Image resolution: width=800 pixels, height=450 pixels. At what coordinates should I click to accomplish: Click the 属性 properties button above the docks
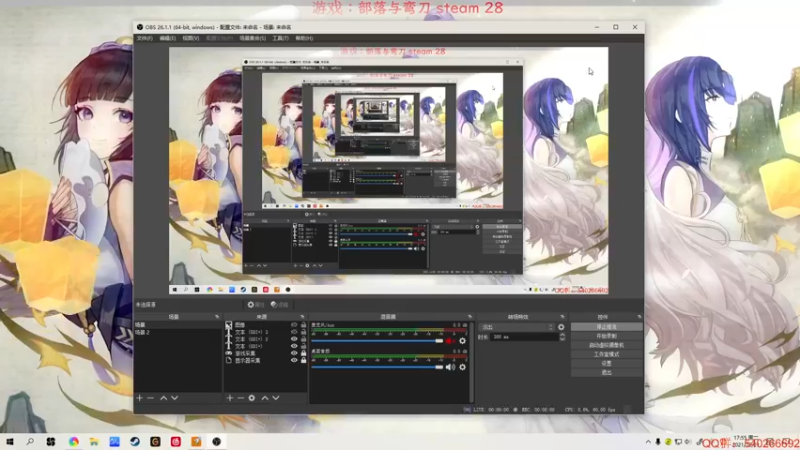click(x=256, y=305)
